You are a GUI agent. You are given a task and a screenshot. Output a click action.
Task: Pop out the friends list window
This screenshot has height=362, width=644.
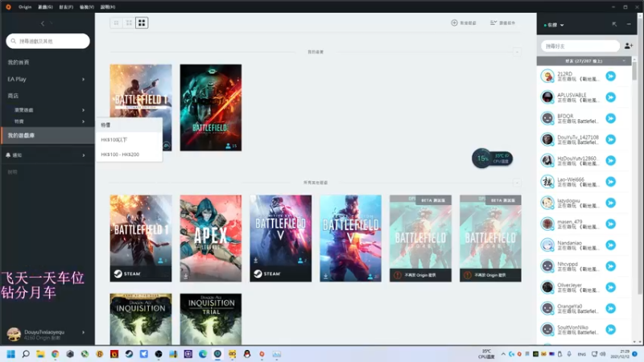[614, 24]
